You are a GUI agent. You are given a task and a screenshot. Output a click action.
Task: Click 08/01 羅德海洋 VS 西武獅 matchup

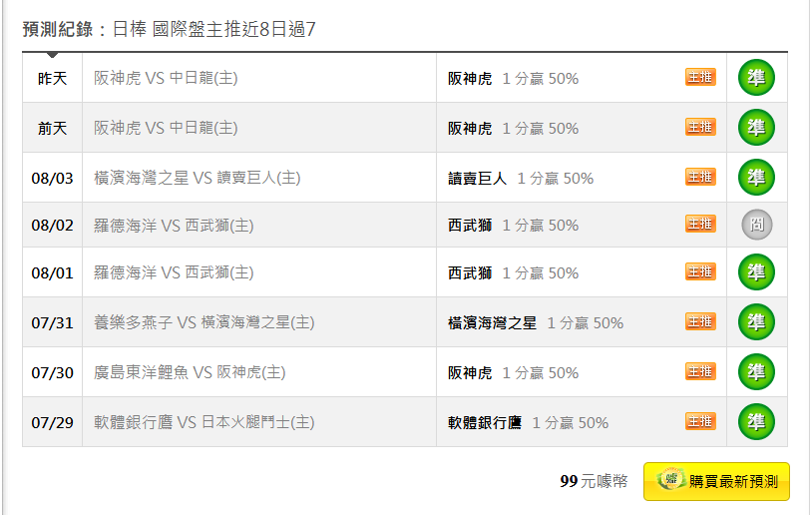tap(174, 272)
